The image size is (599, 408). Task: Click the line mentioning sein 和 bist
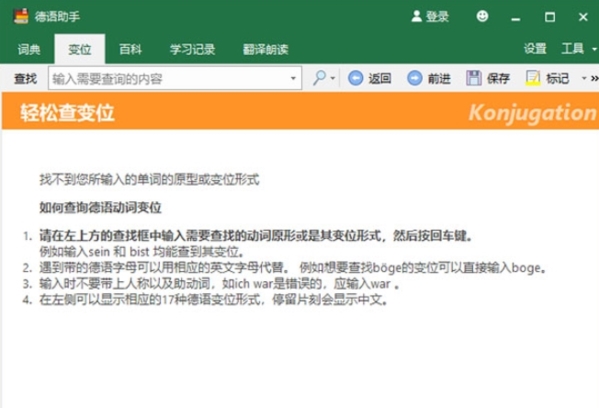[x=142, y=252]
